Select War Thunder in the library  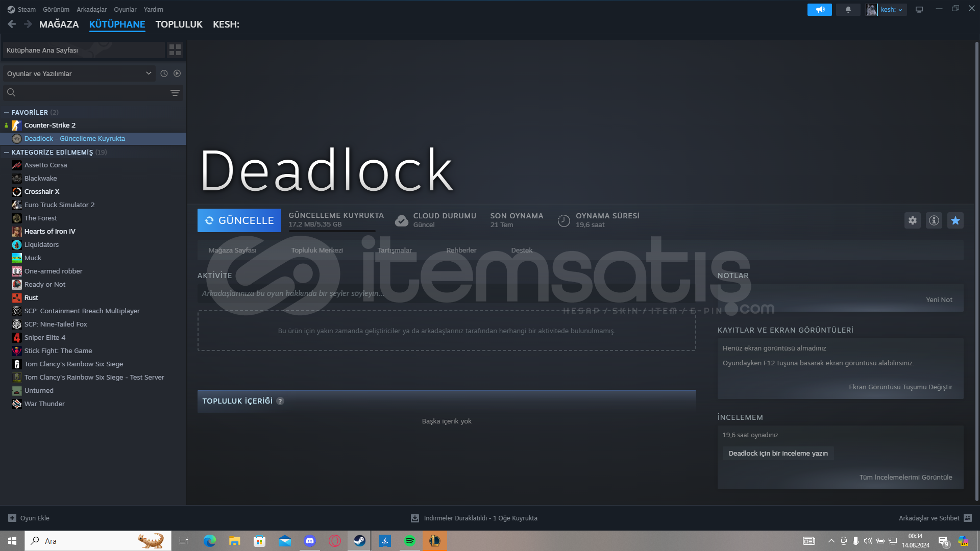pyautogui.click(x=93, y=404)
